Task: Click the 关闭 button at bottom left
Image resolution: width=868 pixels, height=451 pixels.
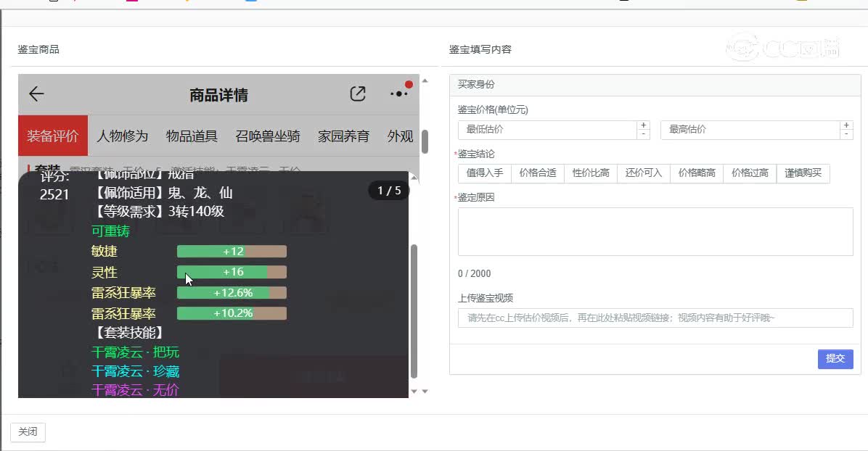Action: click(x=27, y=431)
